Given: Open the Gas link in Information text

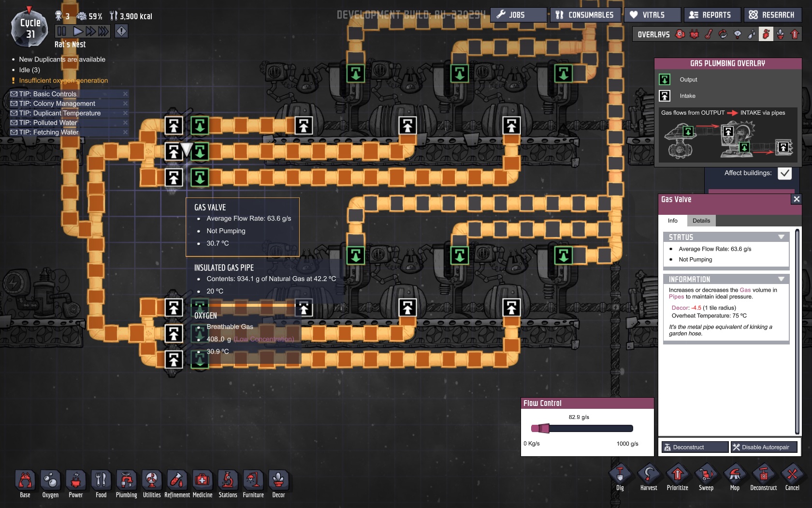Looking at the screenshot, I should point(745,290).
